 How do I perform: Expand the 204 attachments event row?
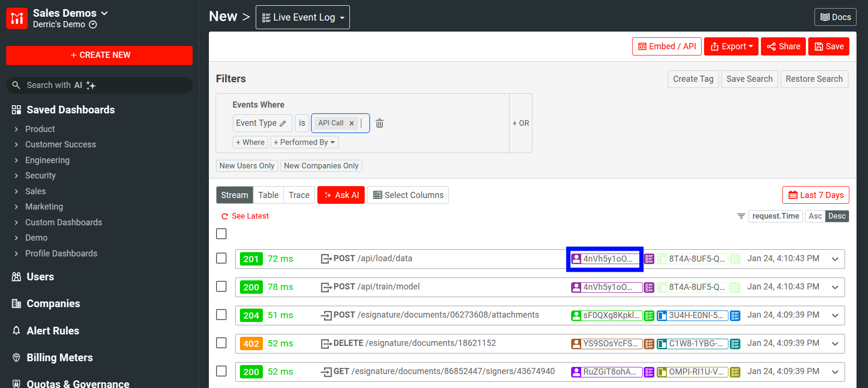click(x=835, y=315)
